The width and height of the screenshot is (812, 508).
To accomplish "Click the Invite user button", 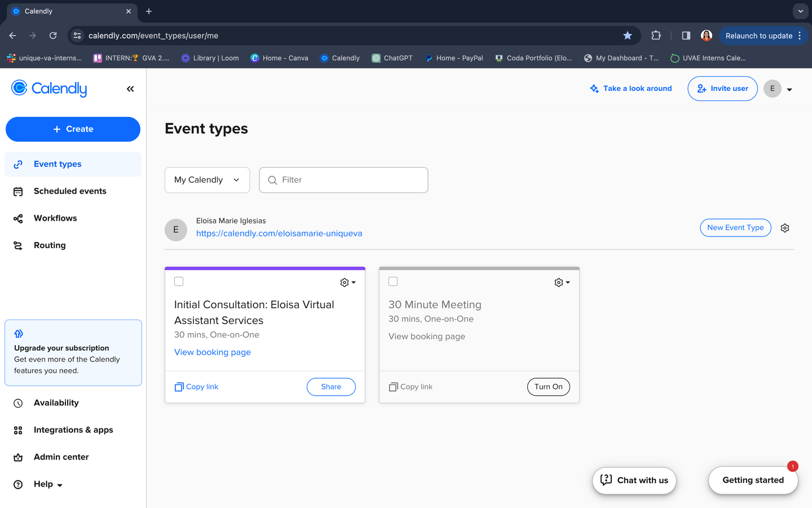I will pyautogui.click(x=722, y=89).
